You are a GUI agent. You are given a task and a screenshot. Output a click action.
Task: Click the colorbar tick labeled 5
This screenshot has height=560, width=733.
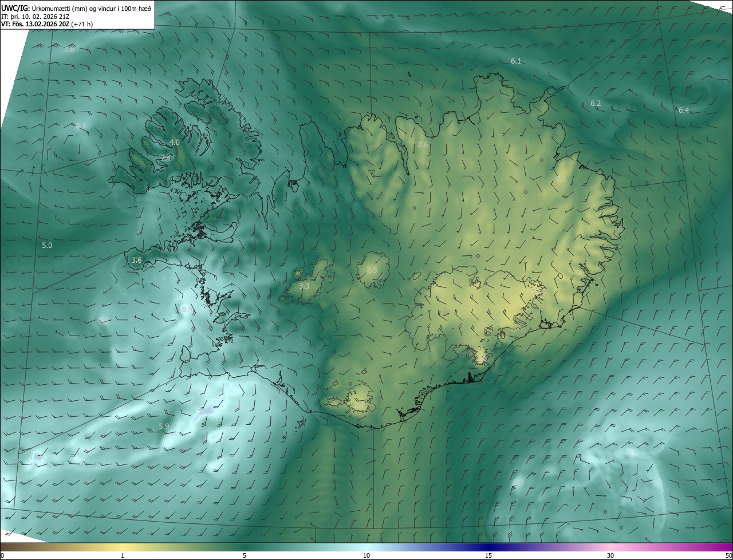[245, 555]
